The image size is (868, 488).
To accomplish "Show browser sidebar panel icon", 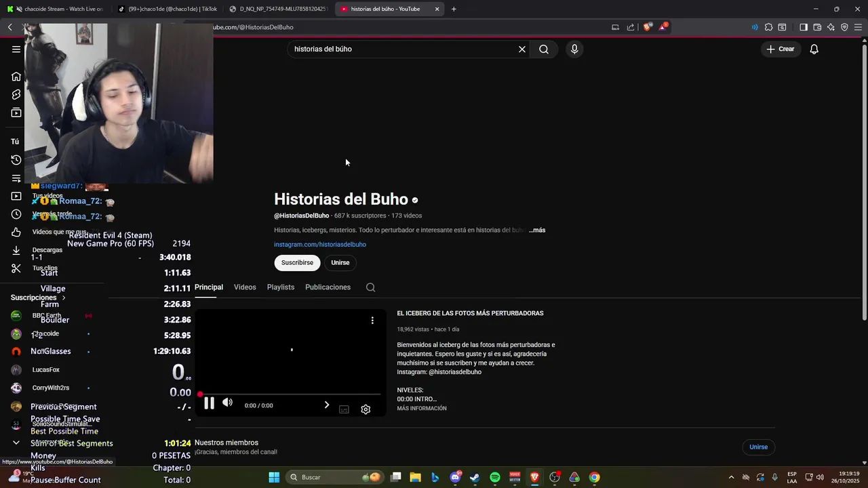I will click(x=803, y=27).
